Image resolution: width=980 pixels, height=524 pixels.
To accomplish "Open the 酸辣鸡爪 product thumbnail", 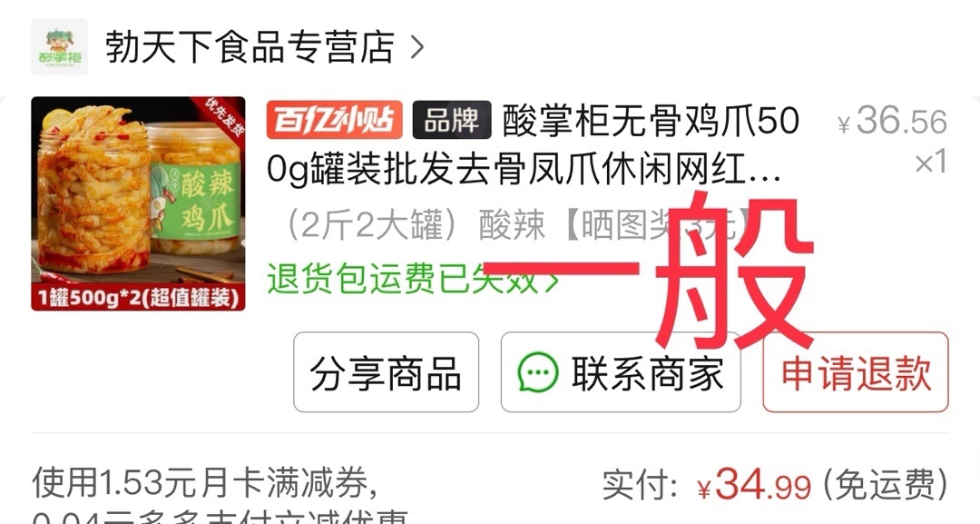I will 138,203.
